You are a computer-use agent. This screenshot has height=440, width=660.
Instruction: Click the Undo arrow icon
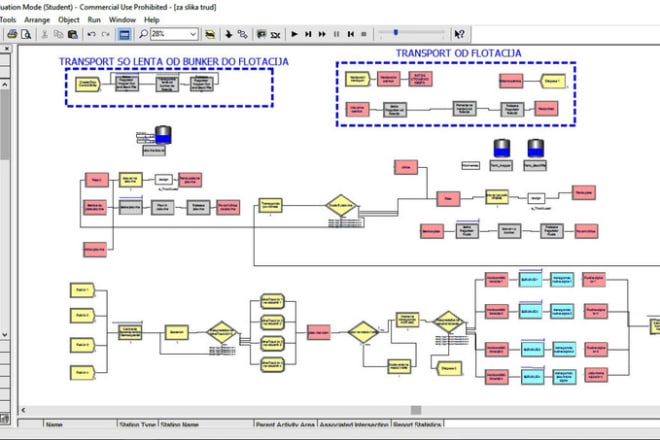[92, 34]
